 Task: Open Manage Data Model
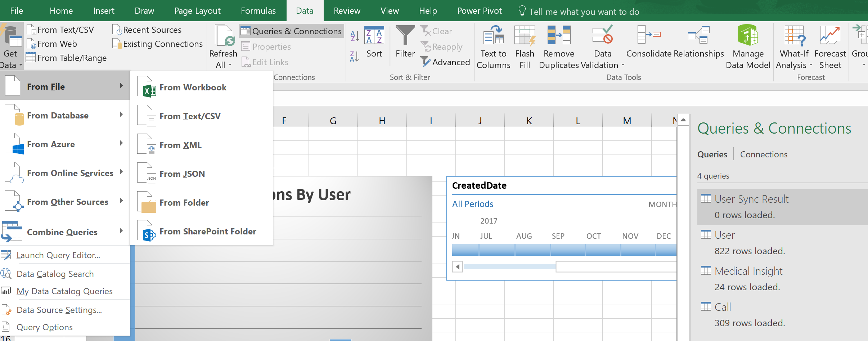tap(748, 47)
